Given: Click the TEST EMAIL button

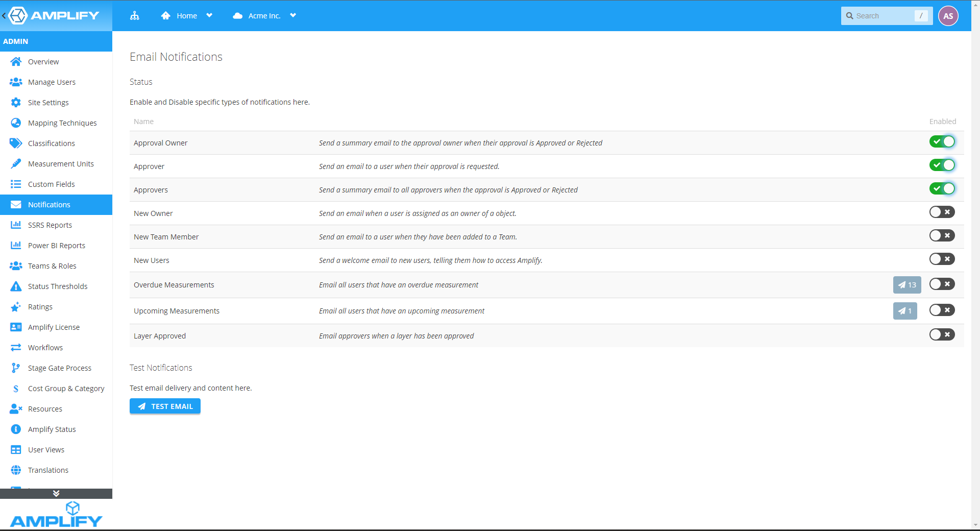Looking at the screenshot, I should coord(164,406).
